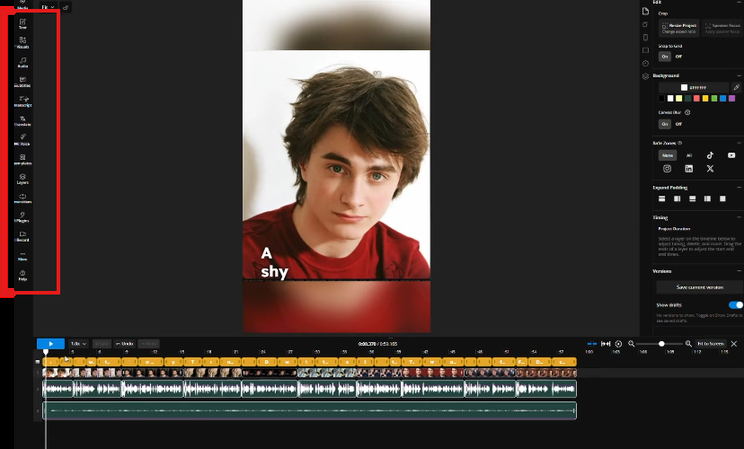This screenshot has width=744, height=449.
Task: Open the Transitions panel in the sidebar
Action: [22, 198]
